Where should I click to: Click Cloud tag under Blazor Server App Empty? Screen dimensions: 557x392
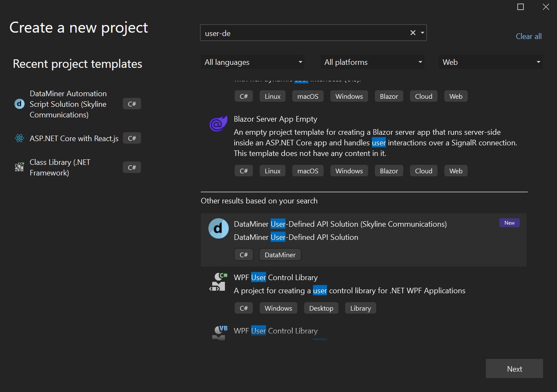click(424, 171)
